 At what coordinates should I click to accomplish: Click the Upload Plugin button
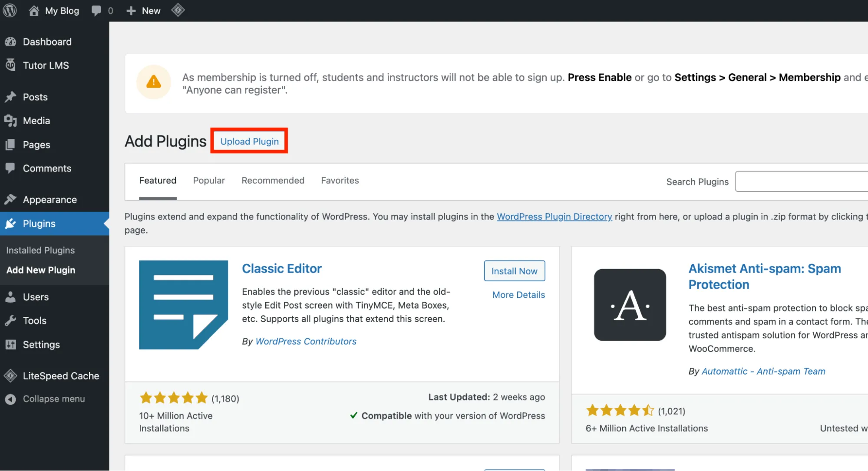pos(249,141)
